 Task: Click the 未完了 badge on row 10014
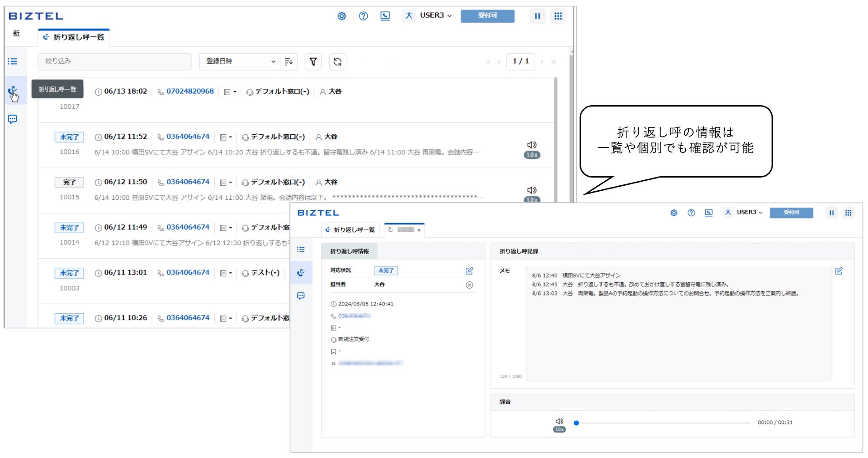point(70,228)
